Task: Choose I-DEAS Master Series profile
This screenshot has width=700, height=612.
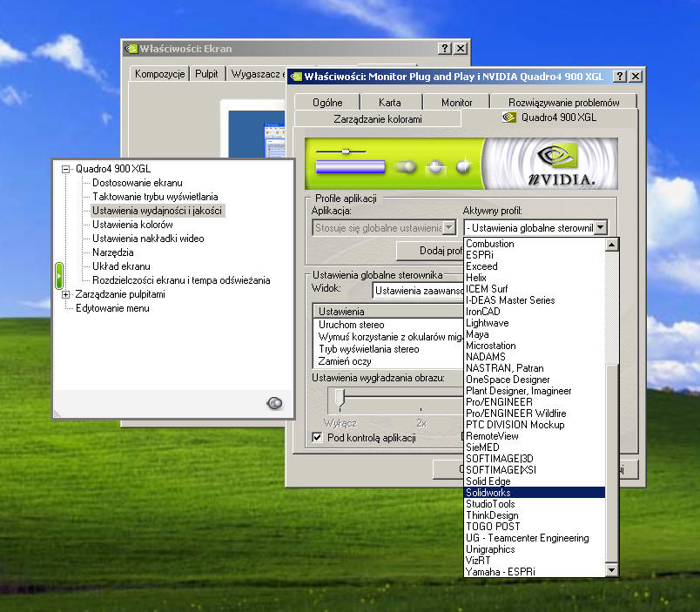Action: click(535, 300)
